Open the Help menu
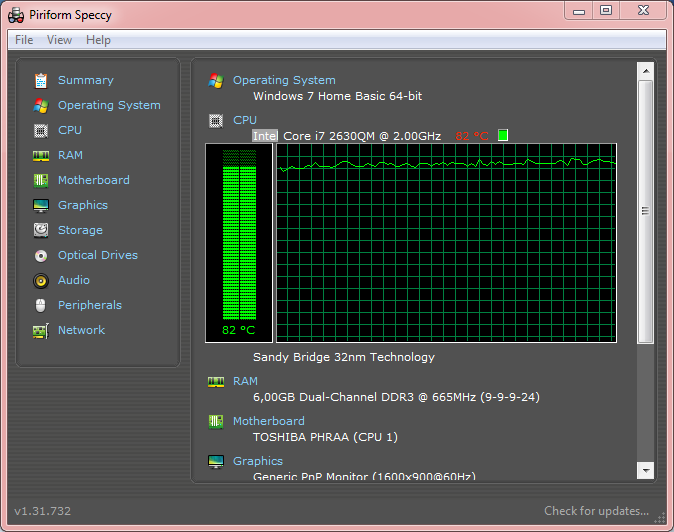 coord(98,40)
